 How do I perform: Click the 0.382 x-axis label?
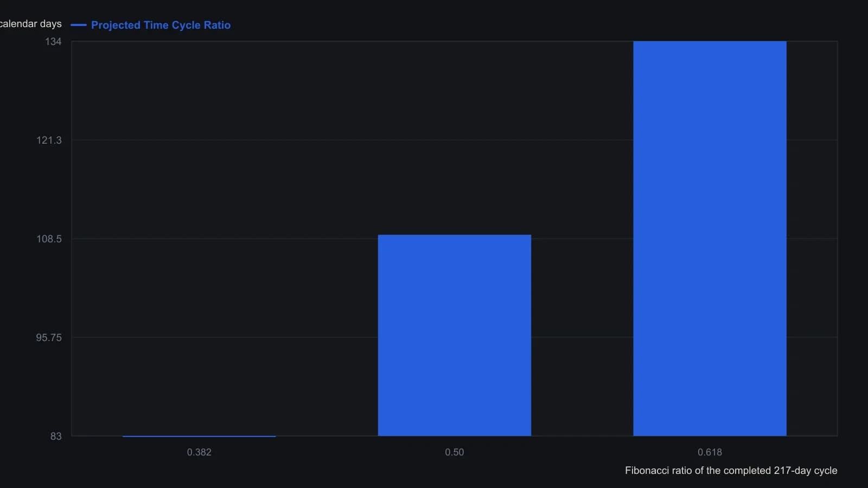click(199, 452)
